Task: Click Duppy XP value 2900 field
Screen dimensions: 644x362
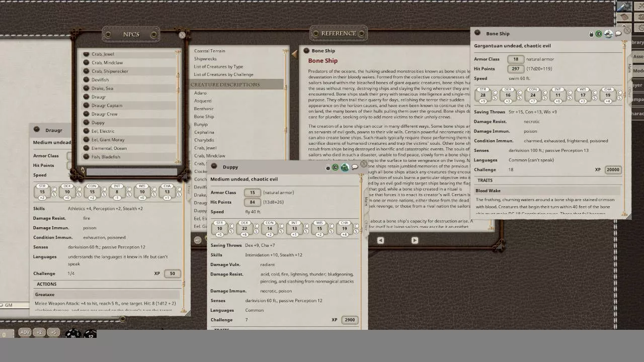Action: pyautogui.click(x=350, y=320)
